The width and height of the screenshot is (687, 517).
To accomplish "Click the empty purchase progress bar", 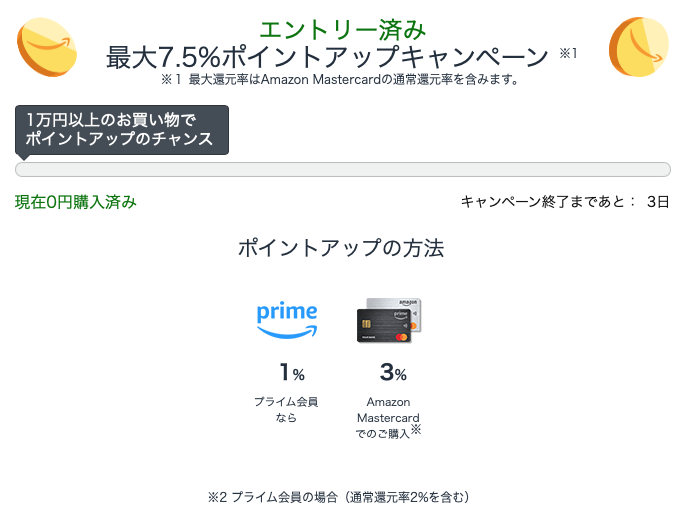I will tap(343, 170).
